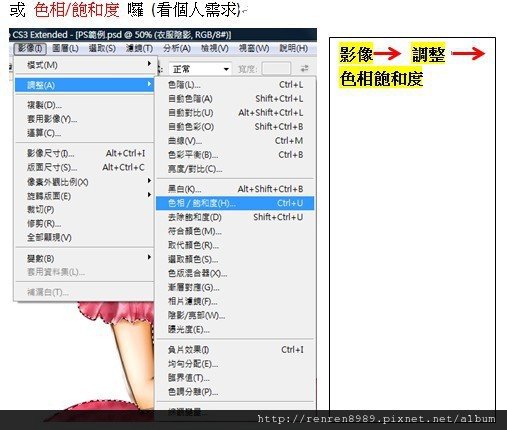Open the 分析(A) menu

(x=177, y=49)
